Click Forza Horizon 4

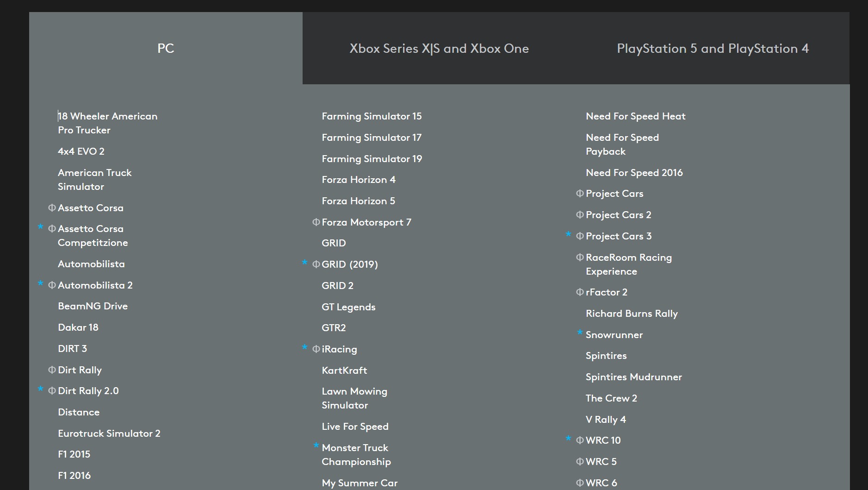coord(359,180)
